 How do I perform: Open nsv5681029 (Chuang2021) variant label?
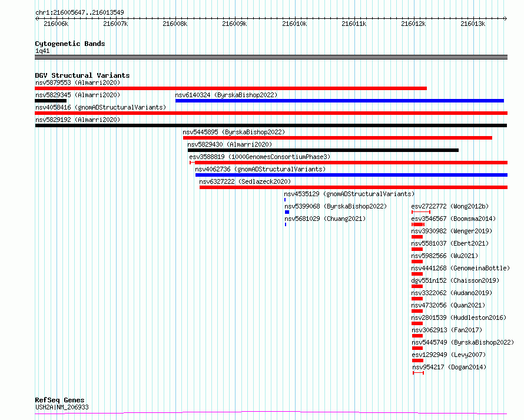click(x=325, y=219)
